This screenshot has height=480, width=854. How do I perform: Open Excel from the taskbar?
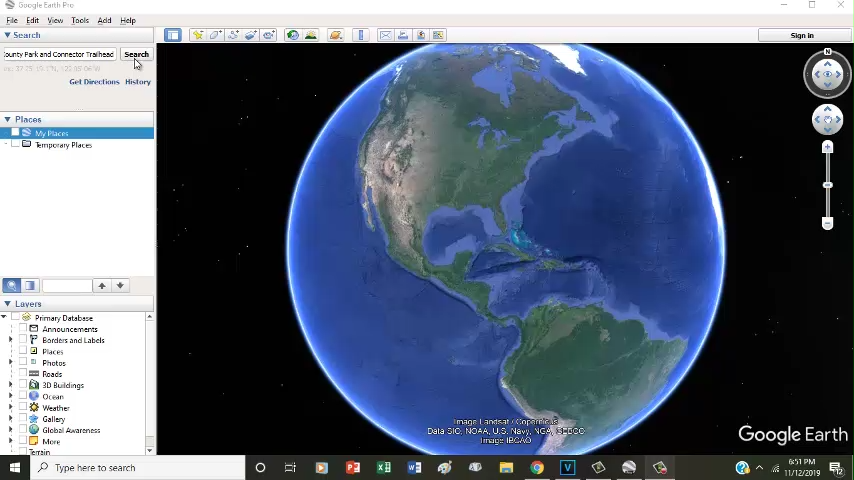(x=383, y=467)
